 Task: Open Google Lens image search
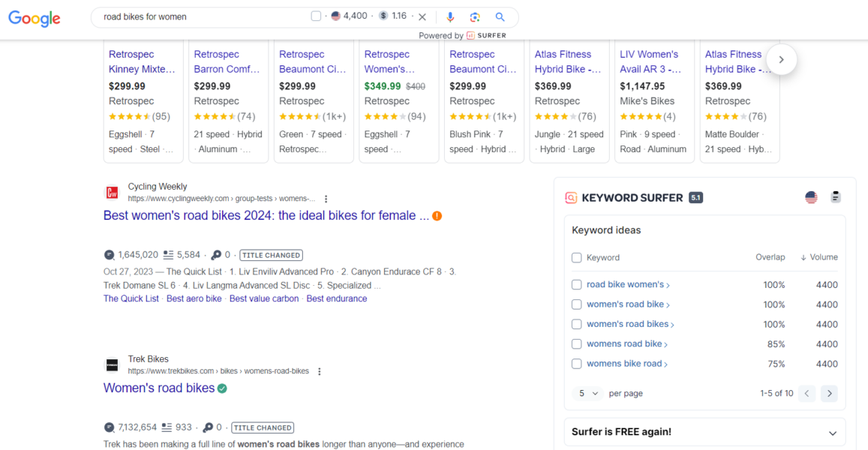473,16
